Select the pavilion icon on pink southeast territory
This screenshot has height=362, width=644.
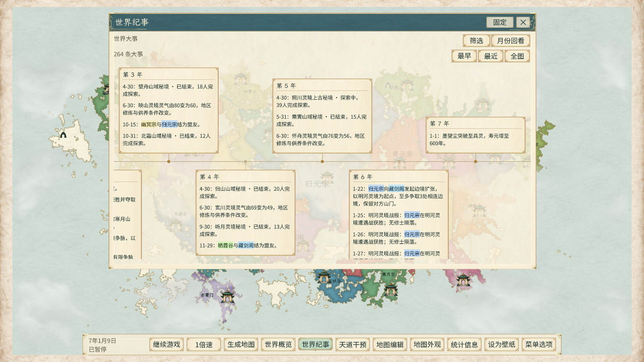coord(463,279)
